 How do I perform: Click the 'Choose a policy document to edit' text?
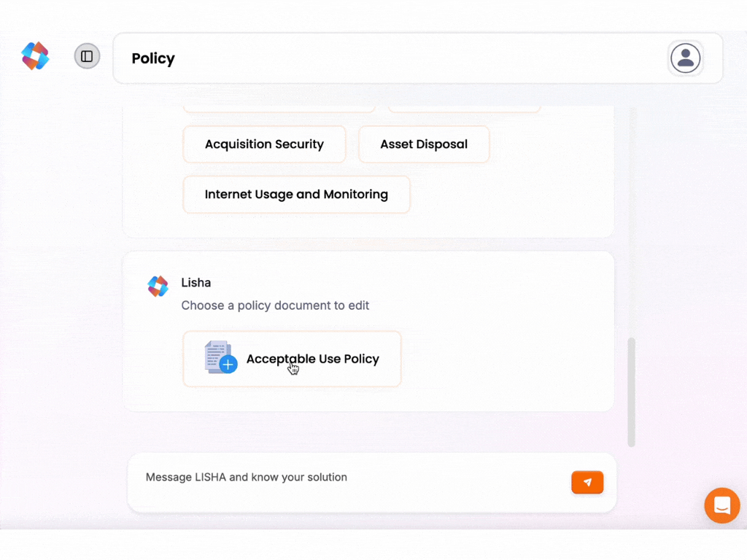[x=275, y=306]
